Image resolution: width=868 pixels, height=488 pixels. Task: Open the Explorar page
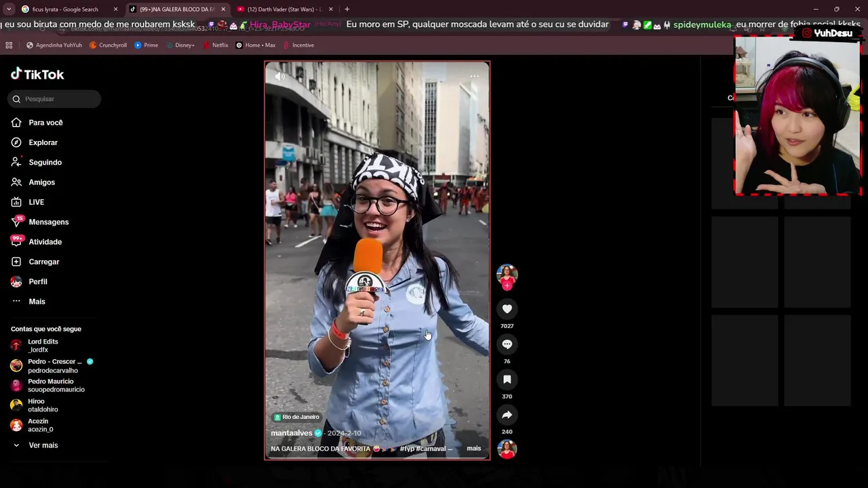pyautogui.click(x=35, y=142)
